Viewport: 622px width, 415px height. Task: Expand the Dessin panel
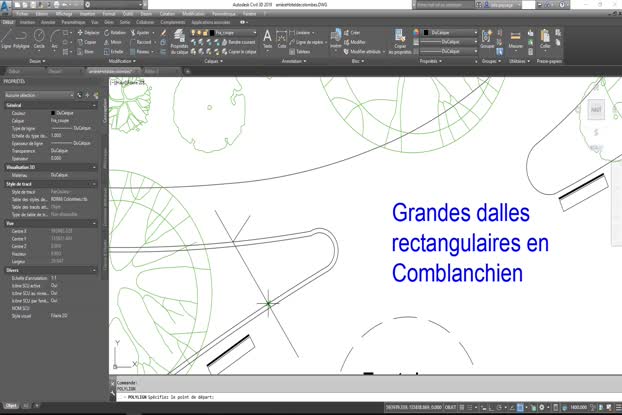(x=37, y=61)
